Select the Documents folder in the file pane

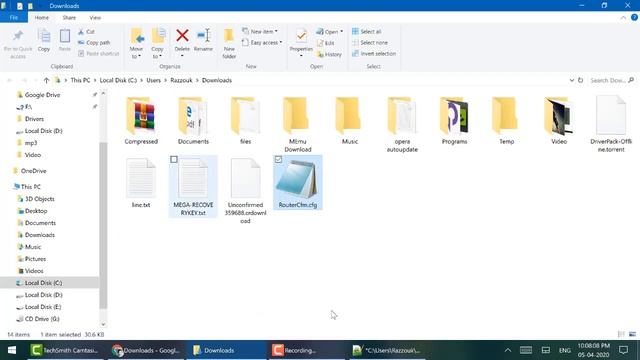click(x=193, y=121)
